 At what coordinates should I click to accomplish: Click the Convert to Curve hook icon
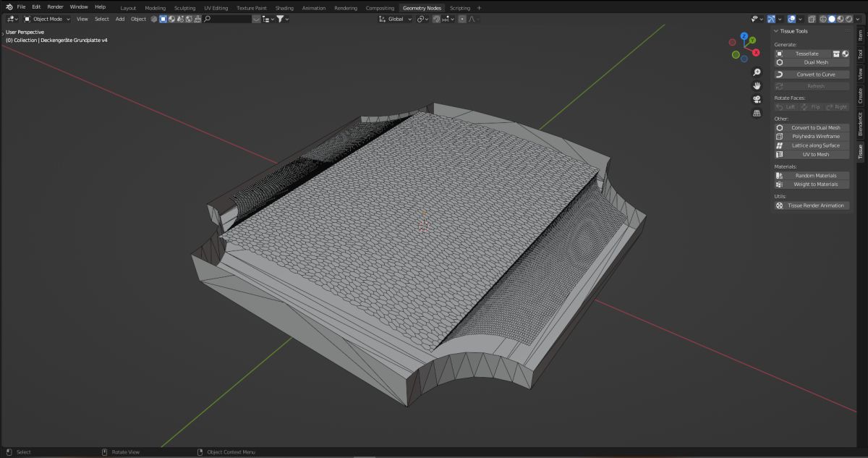780,75
